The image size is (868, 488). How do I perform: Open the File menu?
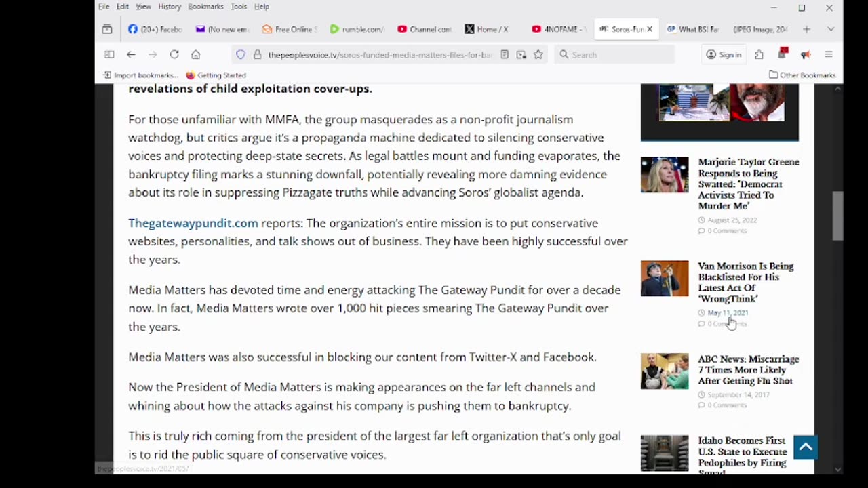pyautogui.click(x=104, y=7)
